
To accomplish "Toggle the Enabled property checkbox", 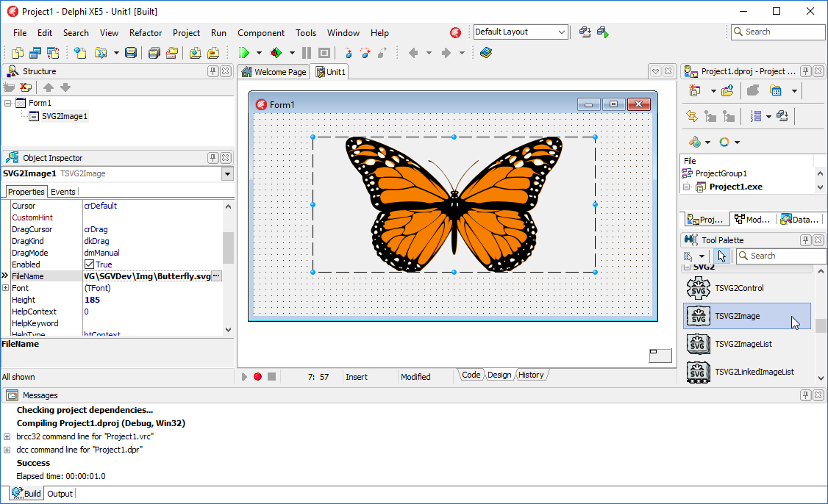I will click(90, 264).
